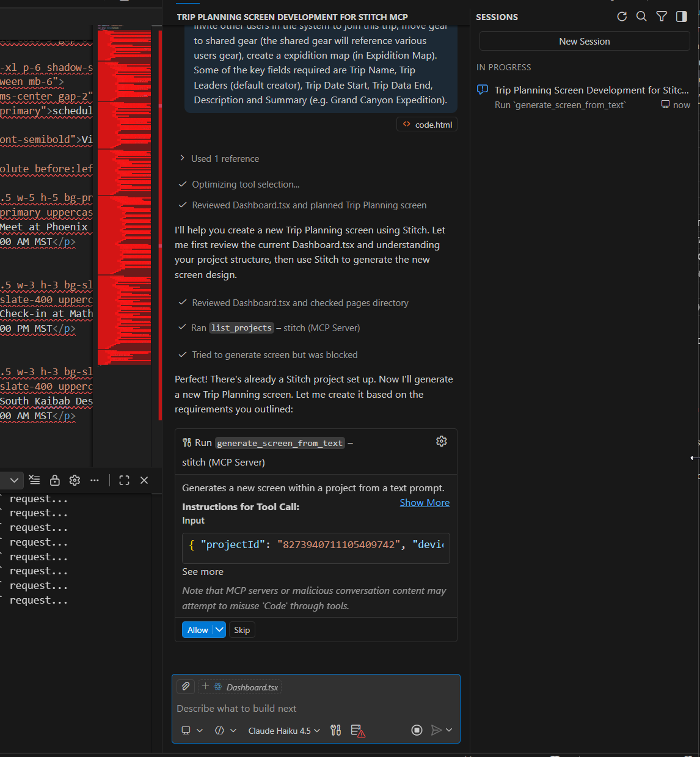Stop the running request

coord(417,730)
